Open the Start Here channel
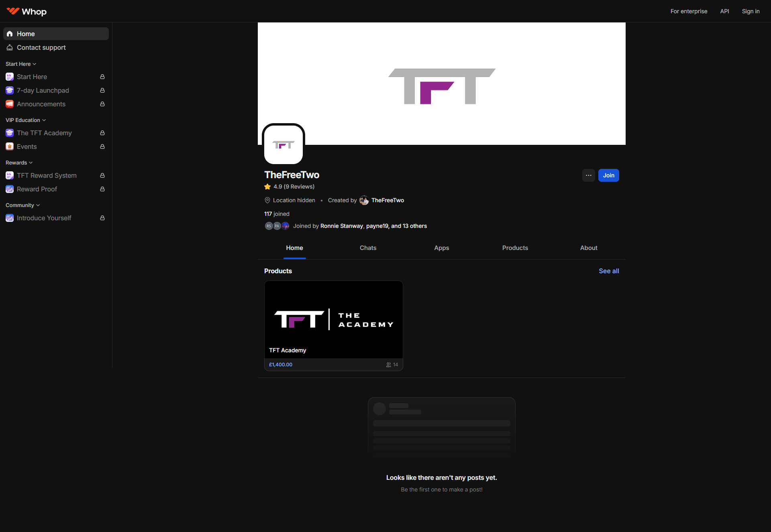This screenshot has height=532, width=771. tap(56, 77)
